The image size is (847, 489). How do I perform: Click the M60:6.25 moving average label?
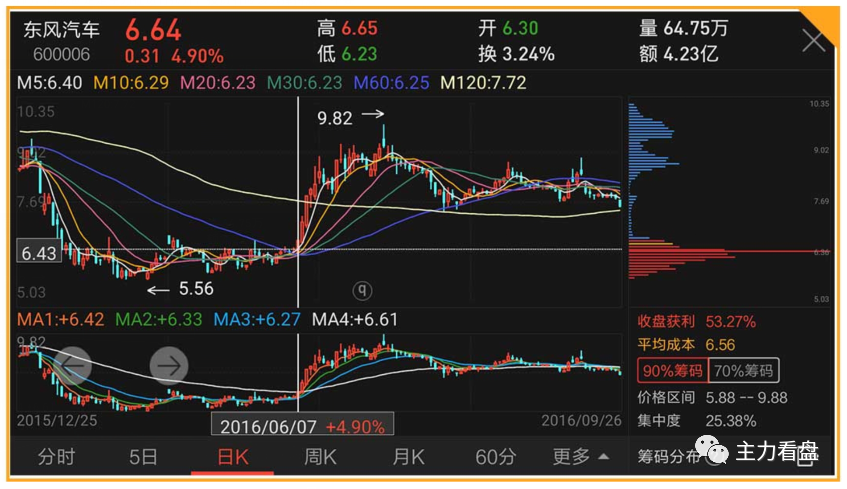(392, 83)
